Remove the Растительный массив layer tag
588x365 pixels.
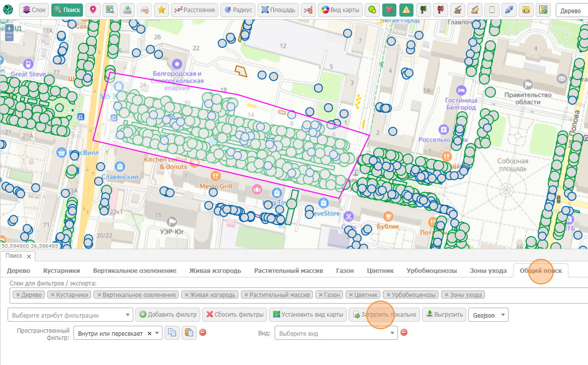pyautogui.click(x=246, y=295)
